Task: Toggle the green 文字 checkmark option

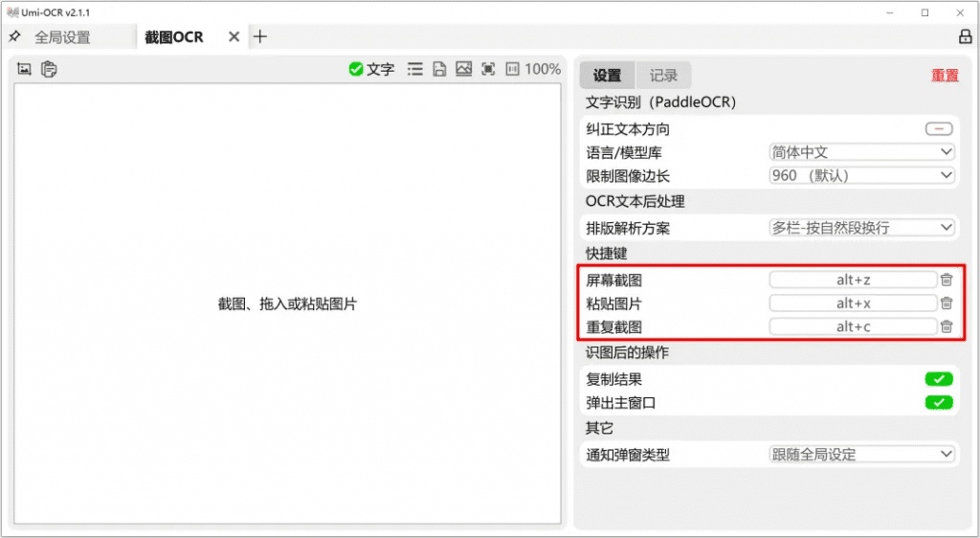Action: (x=371, y=69)
